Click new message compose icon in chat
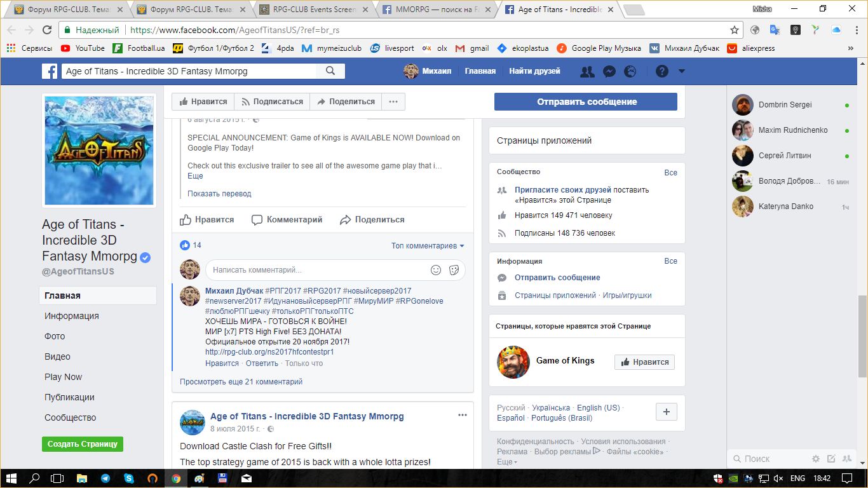This screenshot has height=488, width=868. 831,459
